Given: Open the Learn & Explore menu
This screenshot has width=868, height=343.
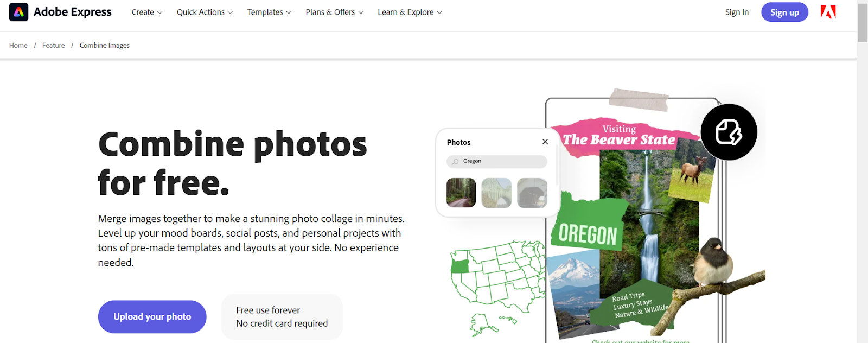Looking at the screenshot, I should click(410, 12).
